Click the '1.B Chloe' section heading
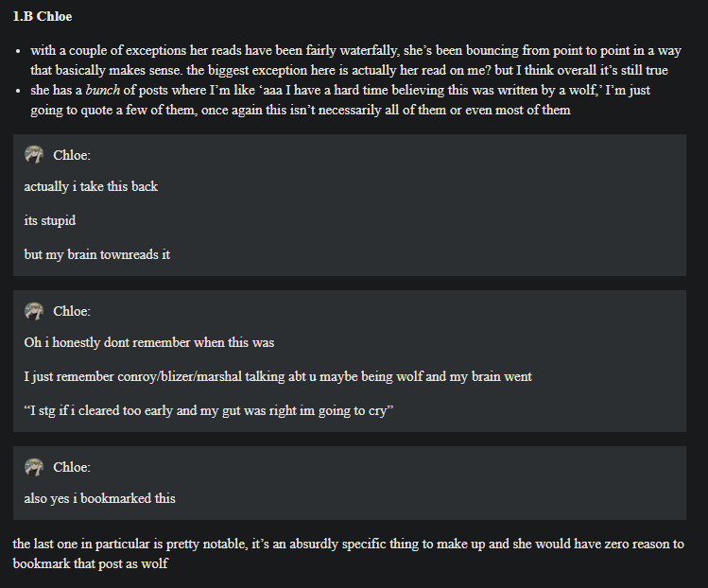Viewport: 708px width, 588px height. click(43, 16)
